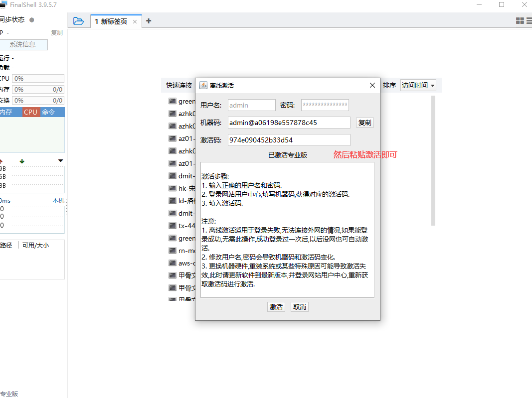Select the tx-44 server connection icon
This screenshot has height=398, width=532.
click(172, 225)
